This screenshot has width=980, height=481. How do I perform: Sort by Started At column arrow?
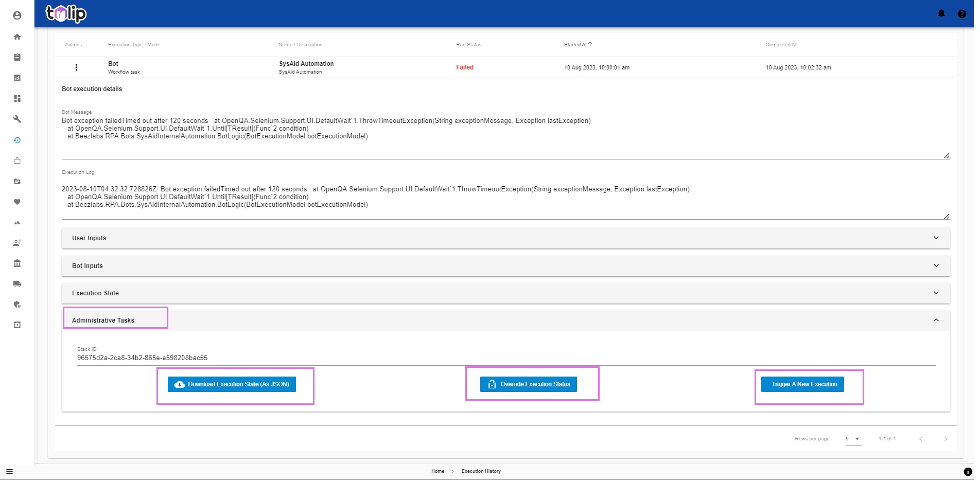(590, 44)
